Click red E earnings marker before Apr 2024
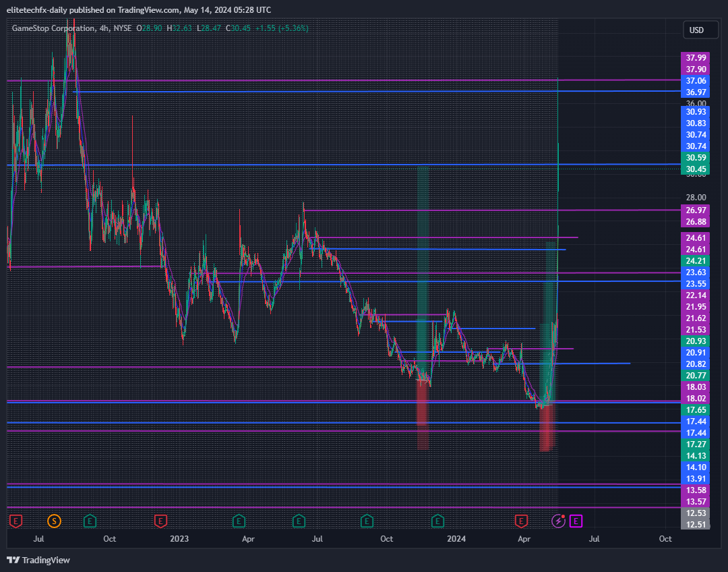Viewport: 728px width, 572px height. [521, 521]
